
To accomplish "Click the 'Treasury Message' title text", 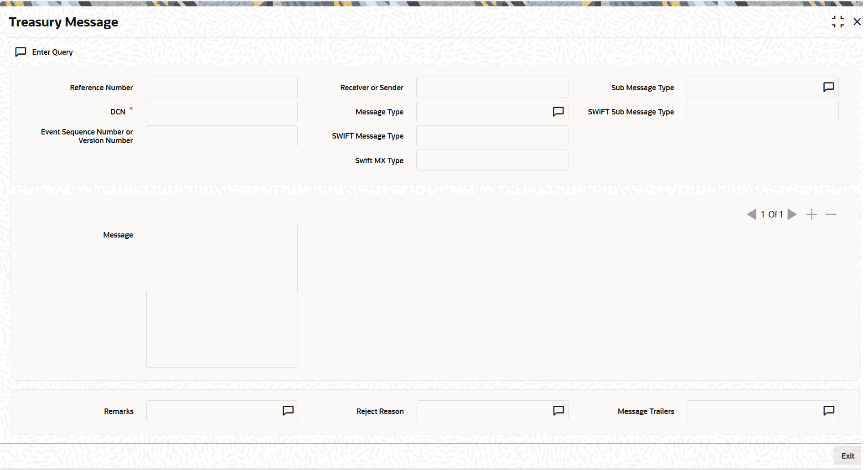I will 63,22.
